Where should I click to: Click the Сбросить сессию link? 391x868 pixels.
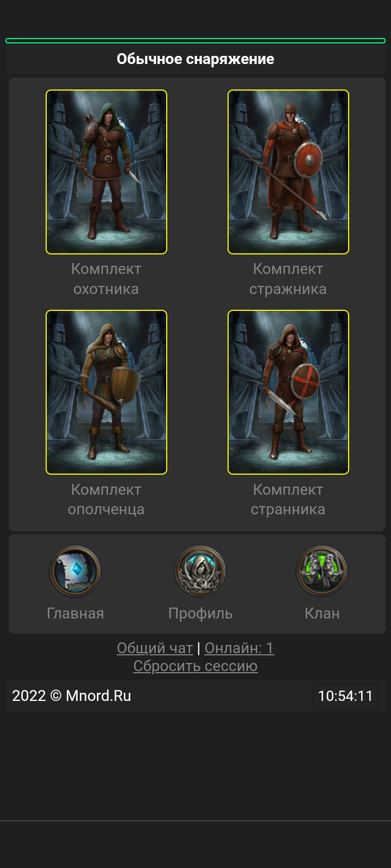195,666
